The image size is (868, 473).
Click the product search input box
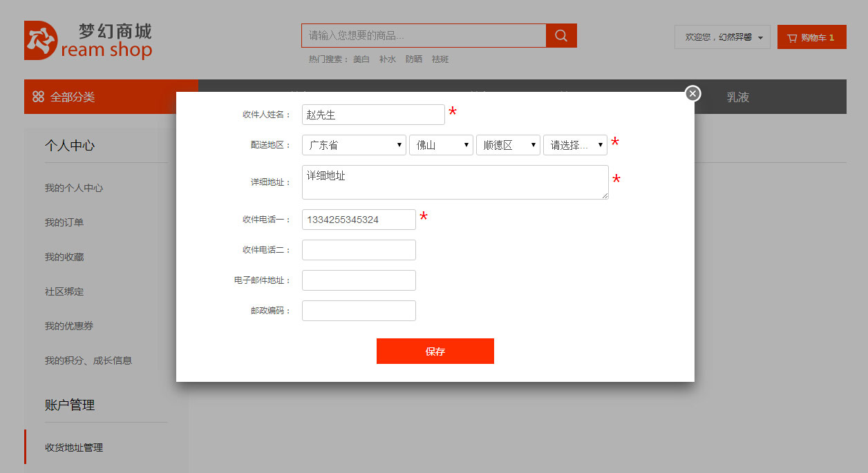click(424, 36)
